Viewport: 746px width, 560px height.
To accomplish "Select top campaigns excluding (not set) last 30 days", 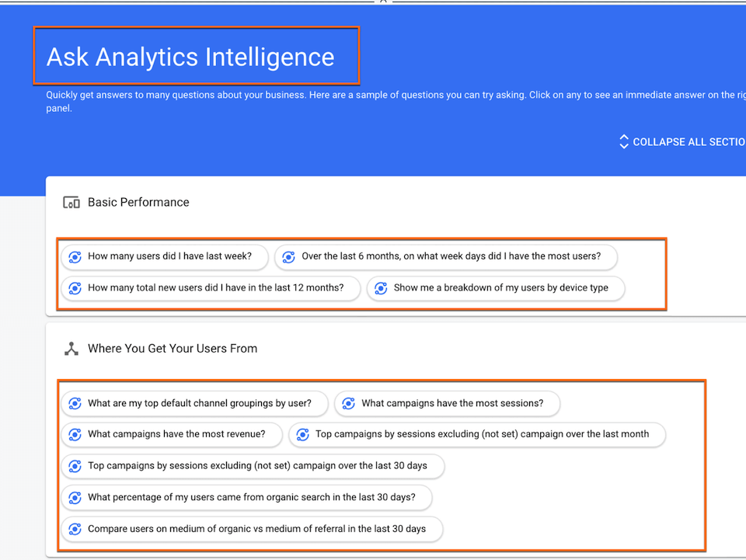I will [x=253, y=466].
